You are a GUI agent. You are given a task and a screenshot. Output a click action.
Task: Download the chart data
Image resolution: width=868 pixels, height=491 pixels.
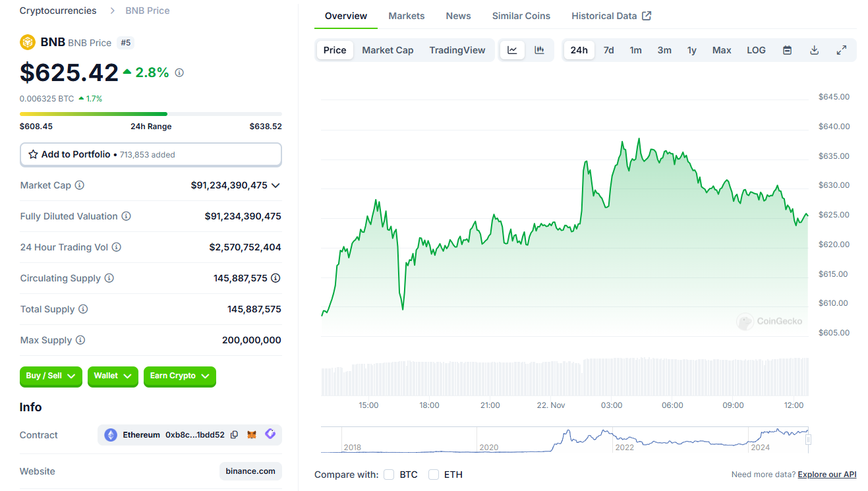coord(815,50)
